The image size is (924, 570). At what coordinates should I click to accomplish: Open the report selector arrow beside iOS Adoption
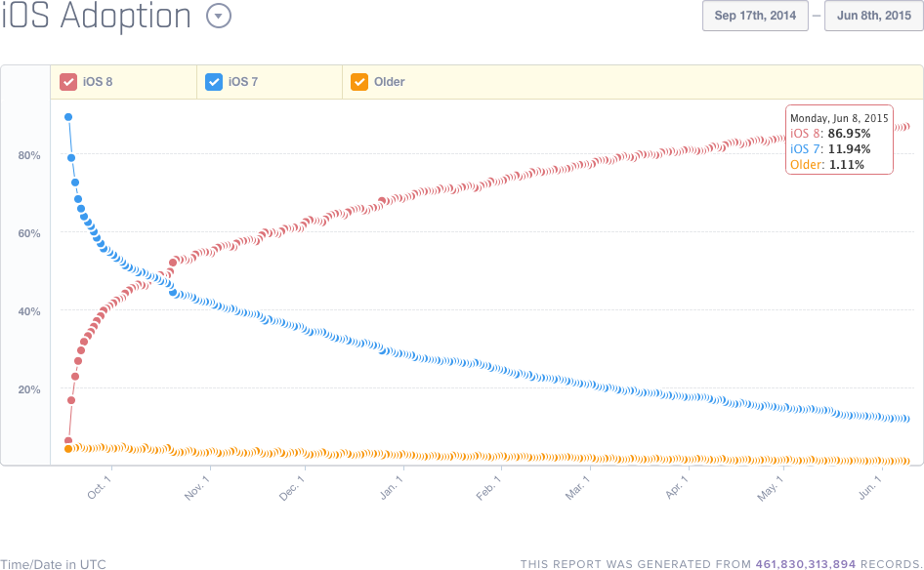coord(219,17)
